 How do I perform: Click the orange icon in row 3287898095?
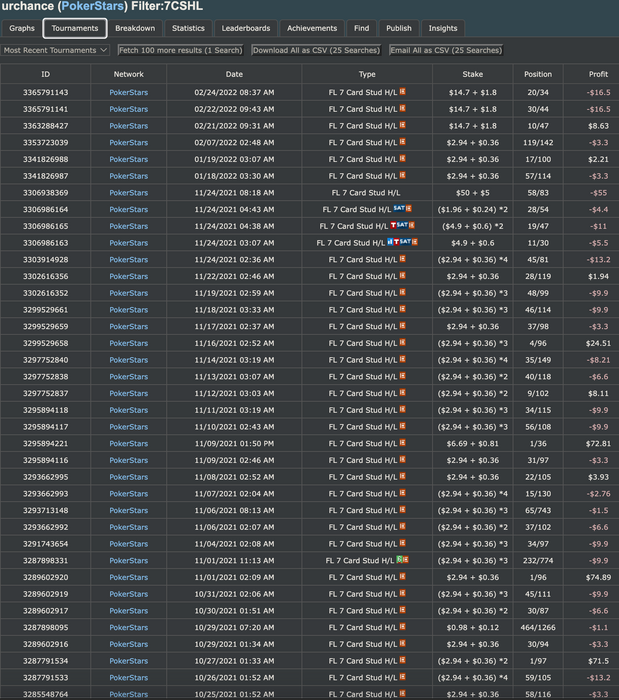(403, 627)
